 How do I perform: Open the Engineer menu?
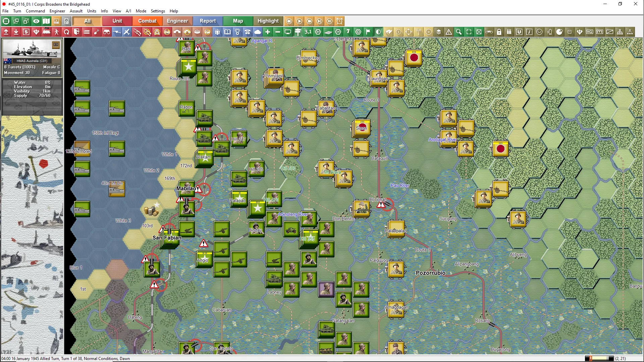pyautogui.click(x=57, y=11)
